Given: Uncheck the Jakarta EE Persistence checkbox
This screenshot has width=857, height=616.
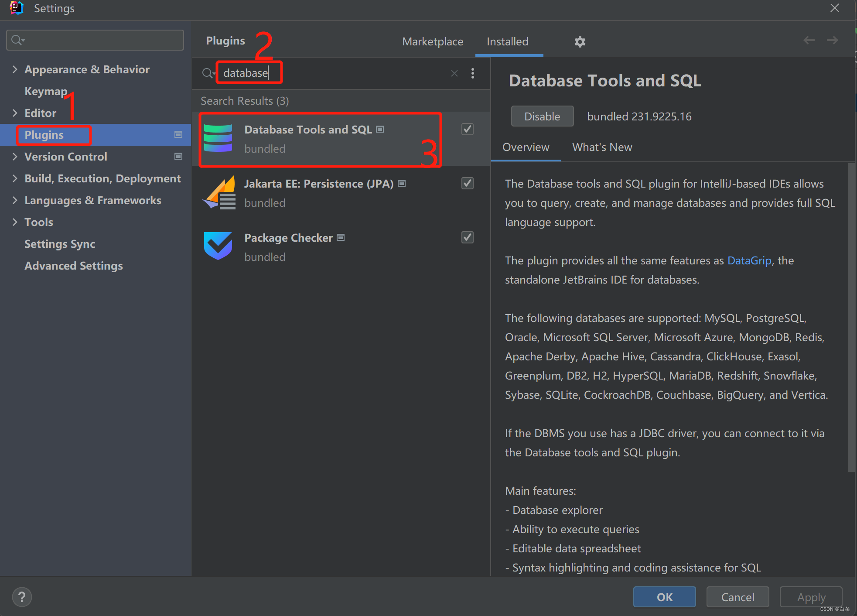Looking at the screenshot, I should pos(467,183).
